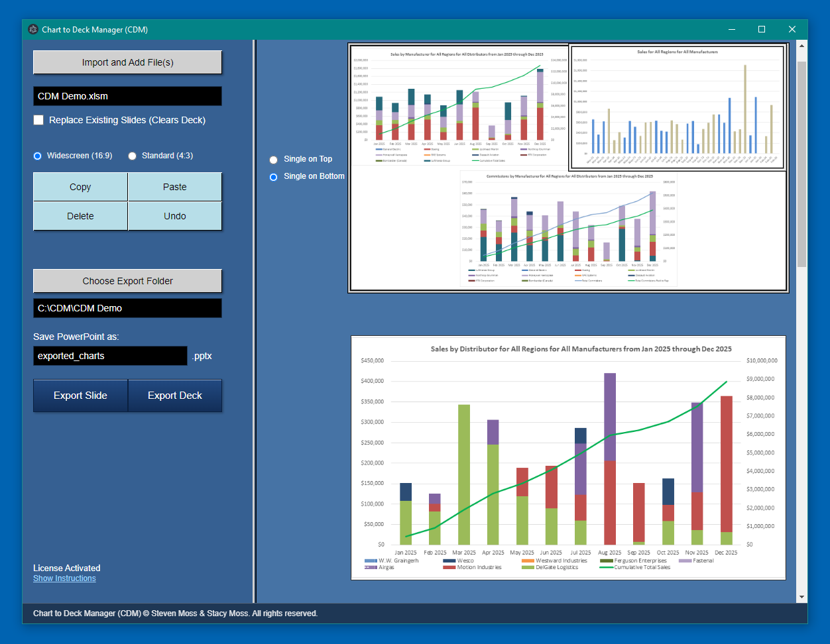Edit the exported_charts PowerPoint name
830x644 pixels.
[110, 356]
